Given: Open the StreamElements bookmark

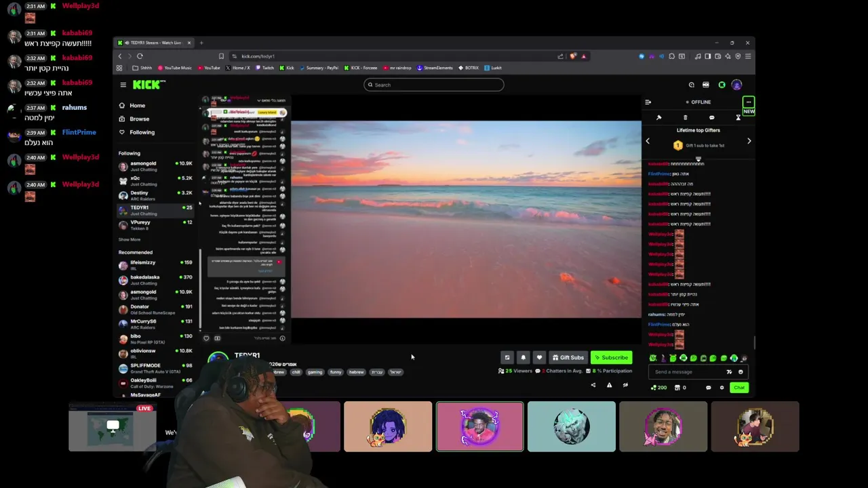Looking at the screenshot, I should 435,68.
